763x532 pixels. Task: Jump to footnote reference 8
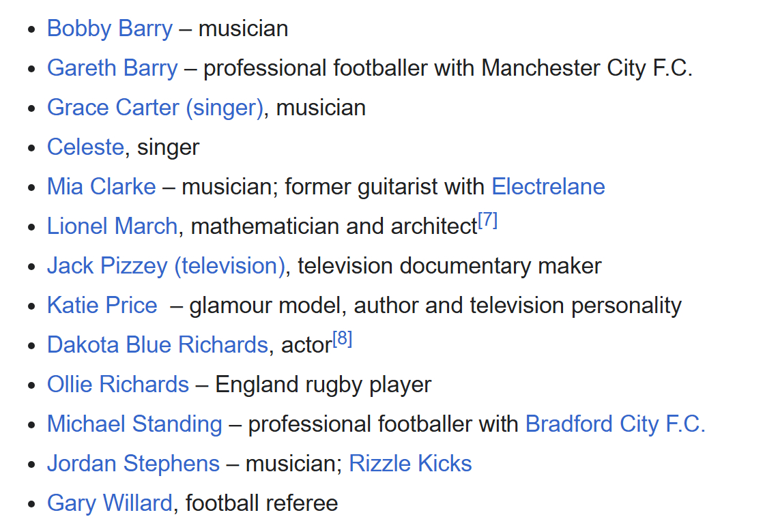[342, 340]
